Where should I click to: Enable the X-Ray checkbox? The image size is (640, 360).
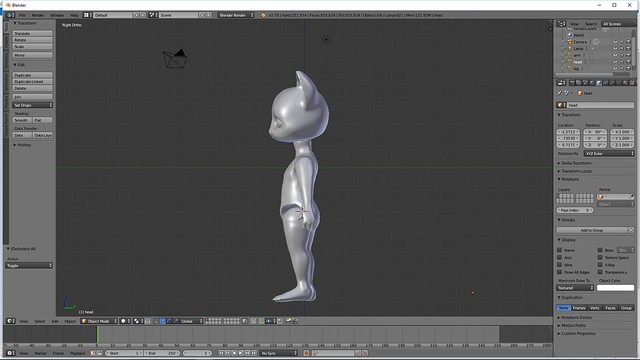(x=600, y=264)
